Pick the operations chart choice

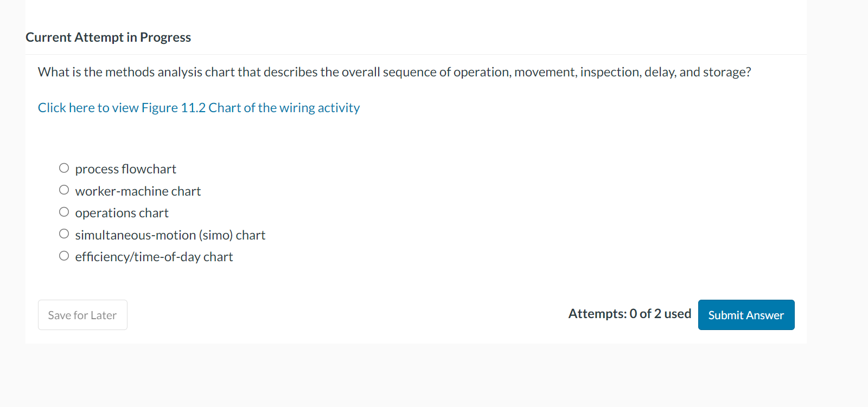63,212
